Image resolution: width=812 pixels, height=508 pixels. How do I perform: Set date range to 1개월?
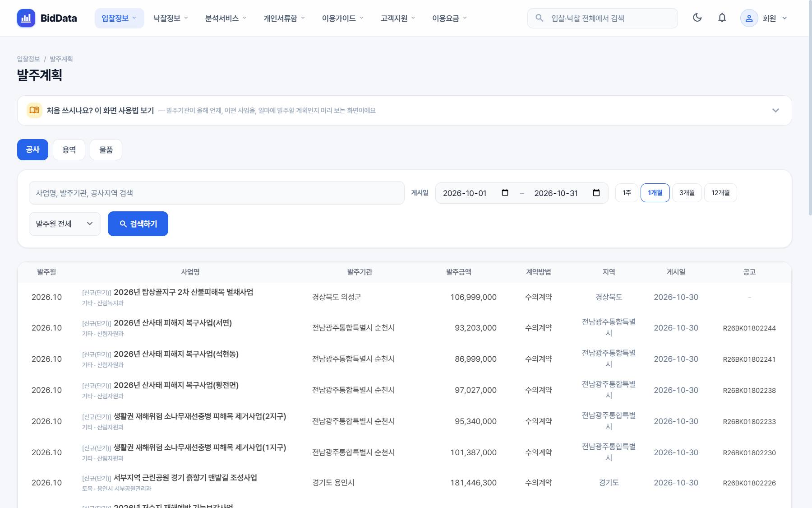(655, 193)
